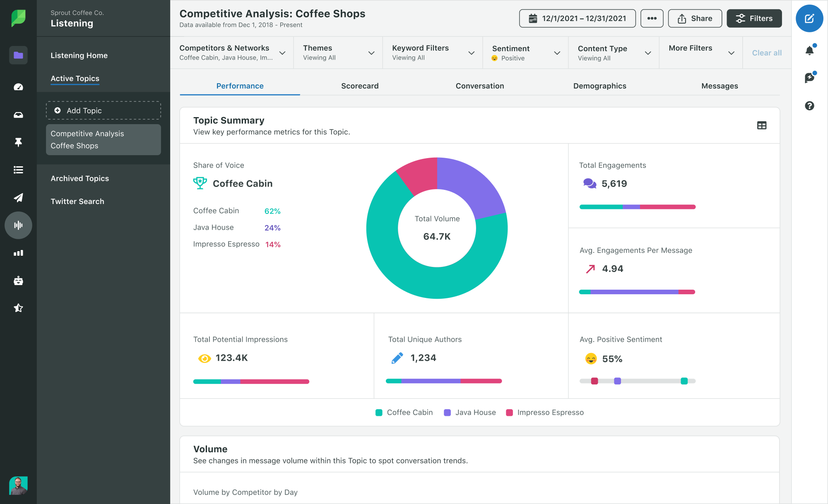The width and height of the screenshot is (828, 504).
Task: Click the pencil edit icon top right
Action: coord(809,18)
